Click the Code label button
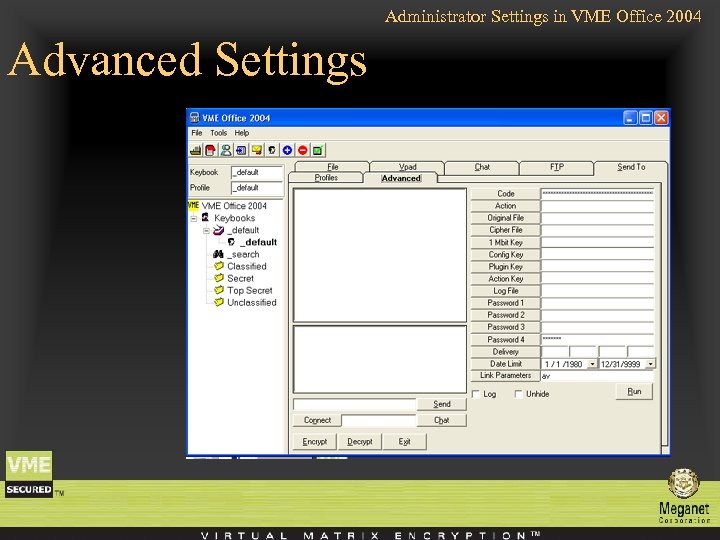 506,194
